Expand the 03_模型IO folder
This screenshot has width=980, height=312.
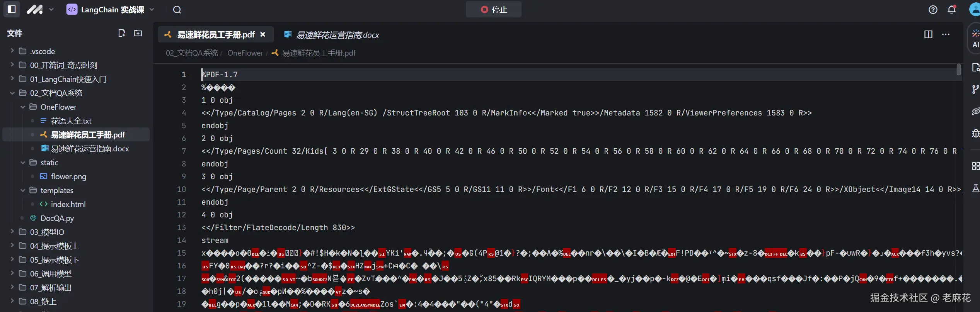coord(12,232)
